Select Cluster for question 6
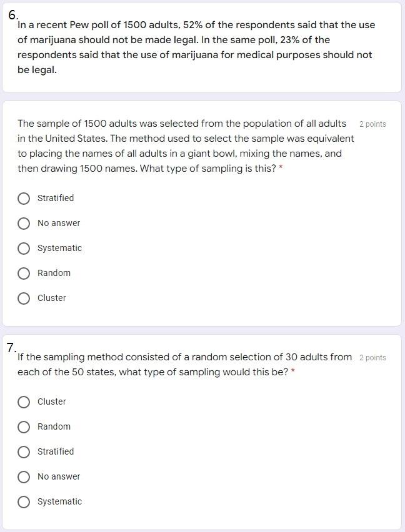The image size is (405, 532). [24, 298]
